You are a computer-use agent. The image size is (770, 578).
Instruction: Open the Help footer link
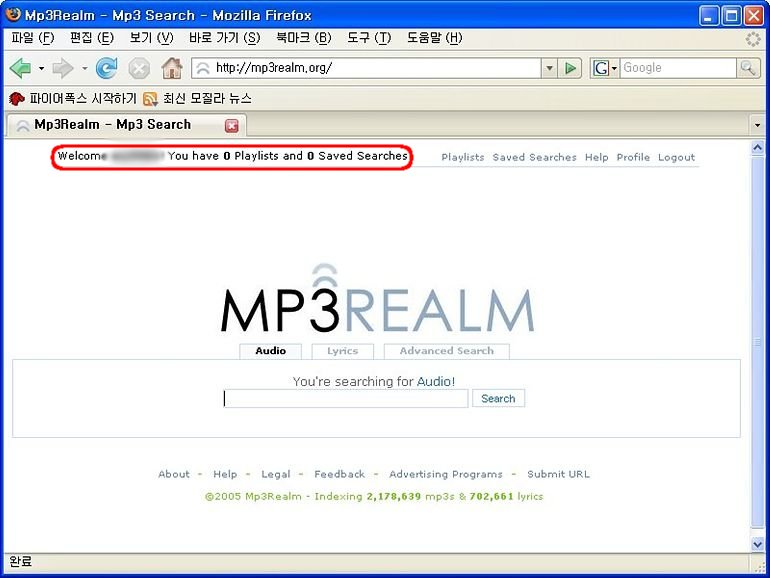pos(225,474)
